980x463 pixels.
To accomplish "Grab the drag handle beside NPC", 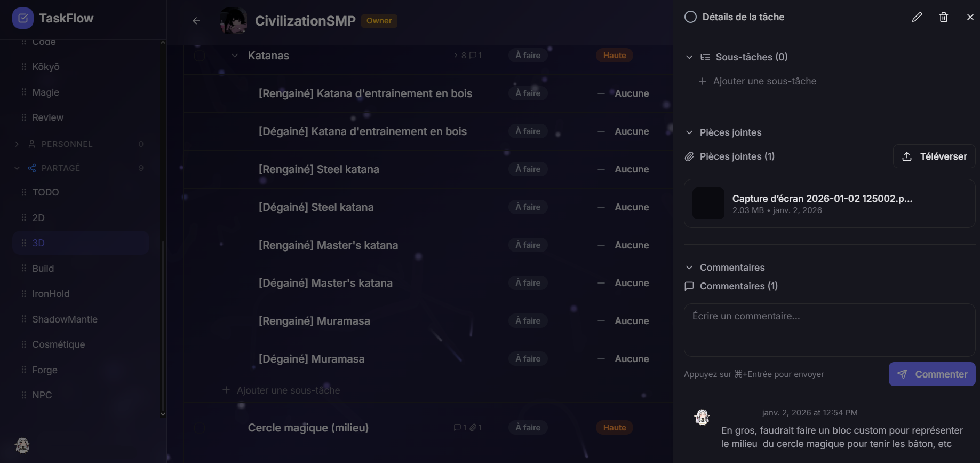I will [23, 395].
